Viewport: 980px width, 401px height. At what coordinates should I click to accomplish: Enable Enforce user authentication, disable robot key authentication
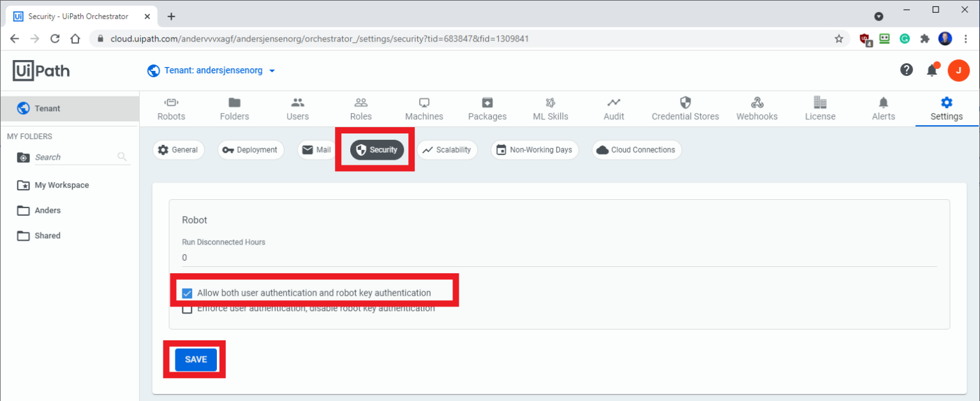coord(187,308)
